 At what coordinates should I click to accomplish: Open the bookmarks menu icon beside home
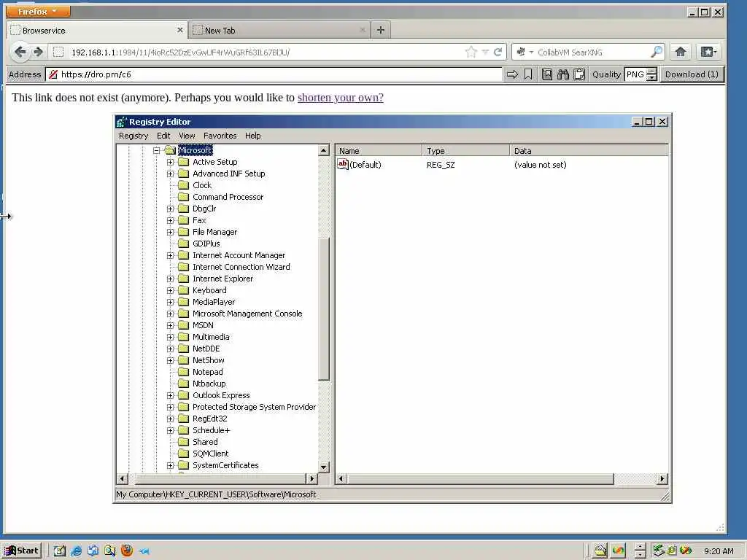[708, 52]
